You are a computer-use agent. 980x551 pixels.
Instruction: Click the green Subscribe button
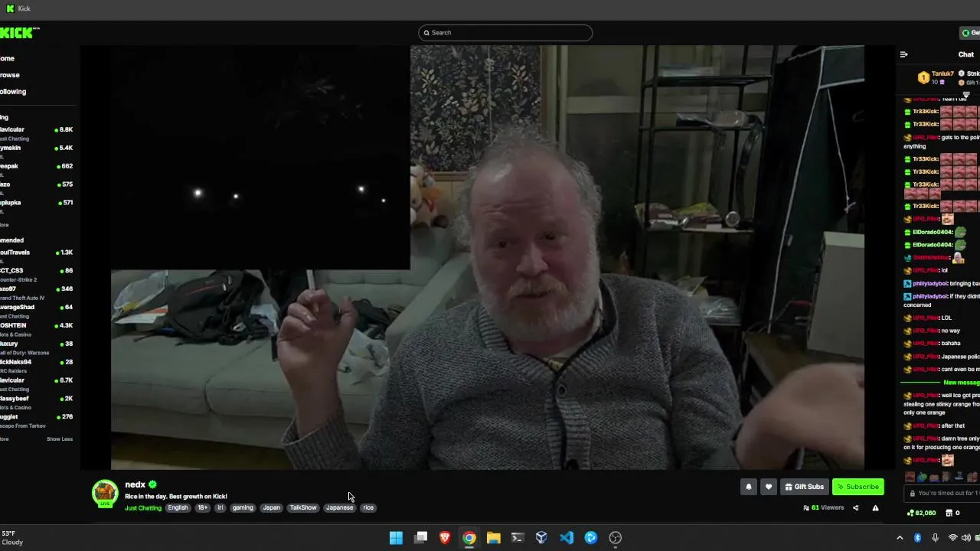(x=857, y=487)
